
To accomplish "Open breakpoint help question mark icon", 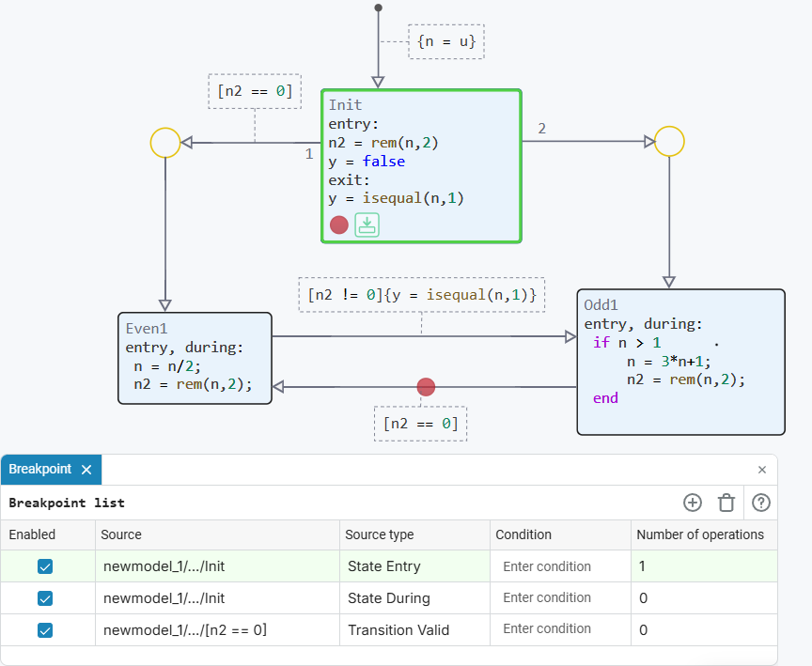I will pos(760,503).
